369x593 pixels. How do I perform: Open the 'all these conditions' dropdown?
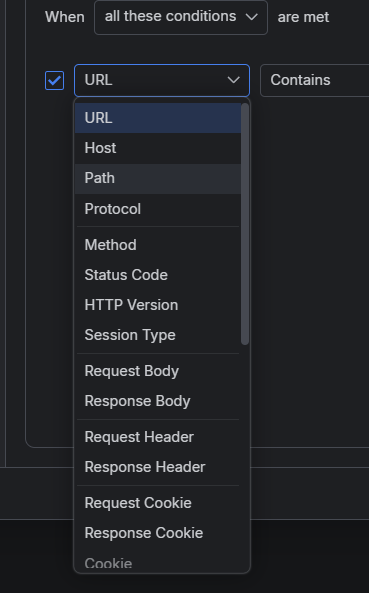(x=181, y=17)
